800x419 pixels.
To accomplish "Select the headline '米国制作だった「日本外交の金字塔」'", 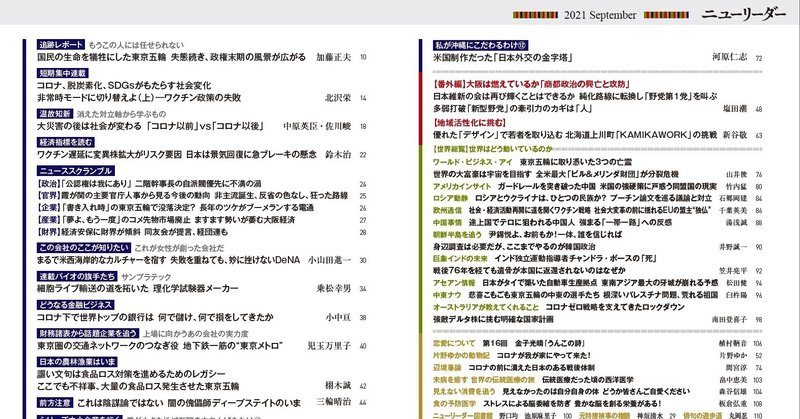I will [503, 58].
